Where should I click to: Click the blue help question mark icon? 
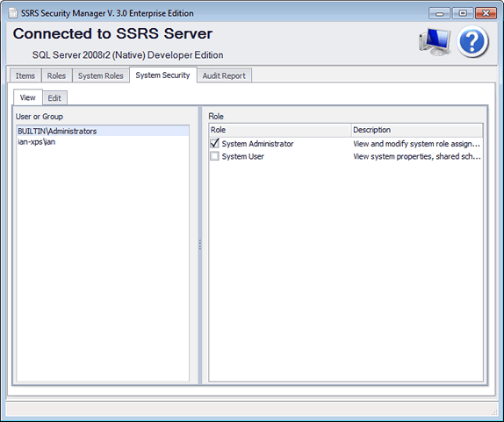472,42
